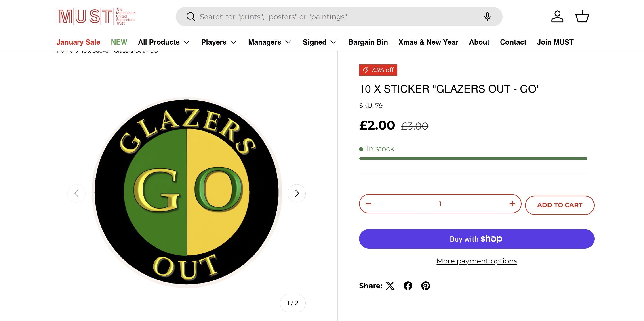Open the Signed dropdown menu
The width and height of the screenshot is (644, 321).
tap(319, 42)
